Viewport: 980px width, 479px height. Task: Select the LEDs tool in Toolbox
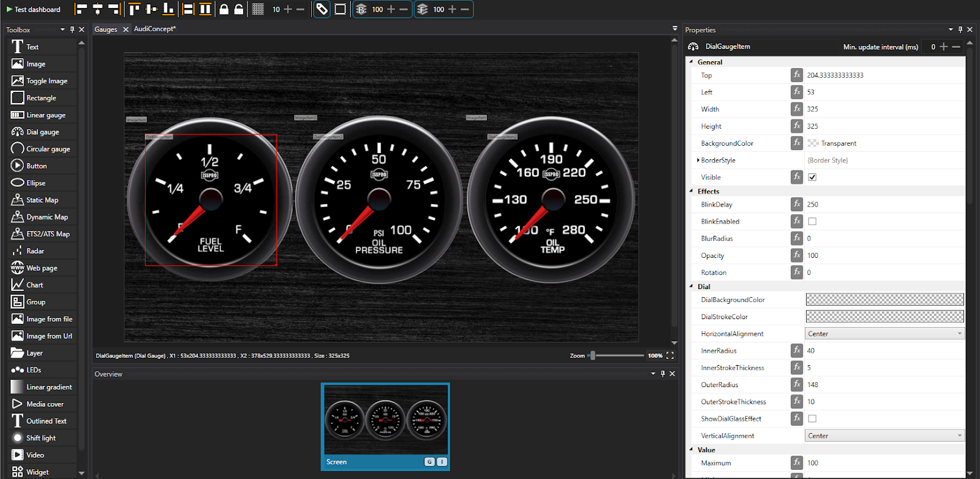click(x=43, y=370)
